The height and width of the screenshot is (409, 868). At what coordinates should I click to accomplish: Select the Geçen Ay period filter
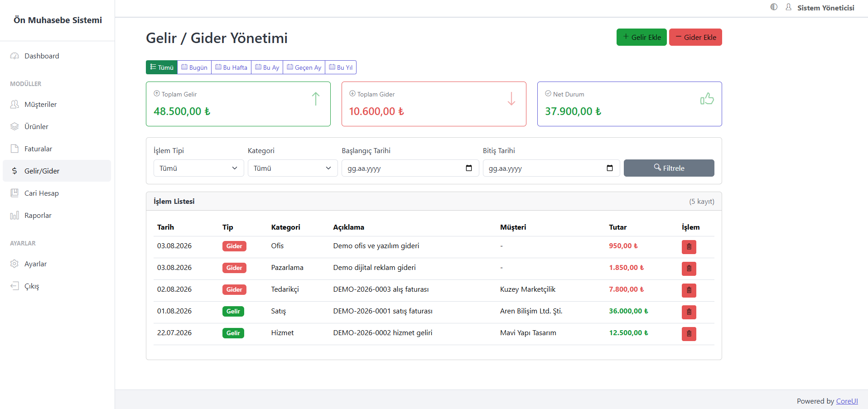pos(304,67)
